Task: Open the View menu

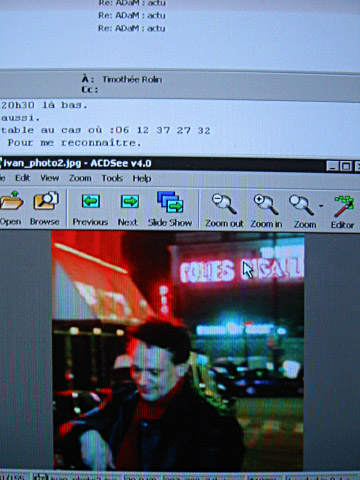Action: [x=50, y=178]
